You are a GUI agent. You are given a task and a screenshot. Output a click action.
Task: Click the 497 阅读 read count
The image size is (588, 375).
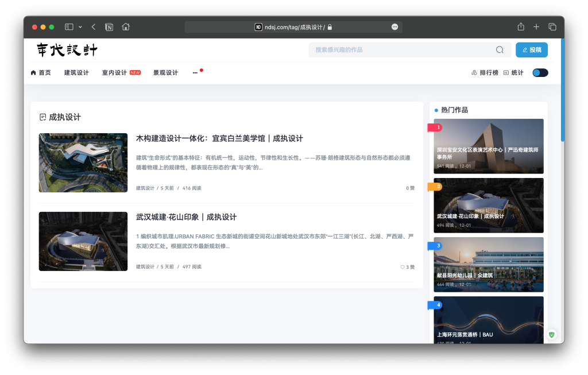click(192, 267)
